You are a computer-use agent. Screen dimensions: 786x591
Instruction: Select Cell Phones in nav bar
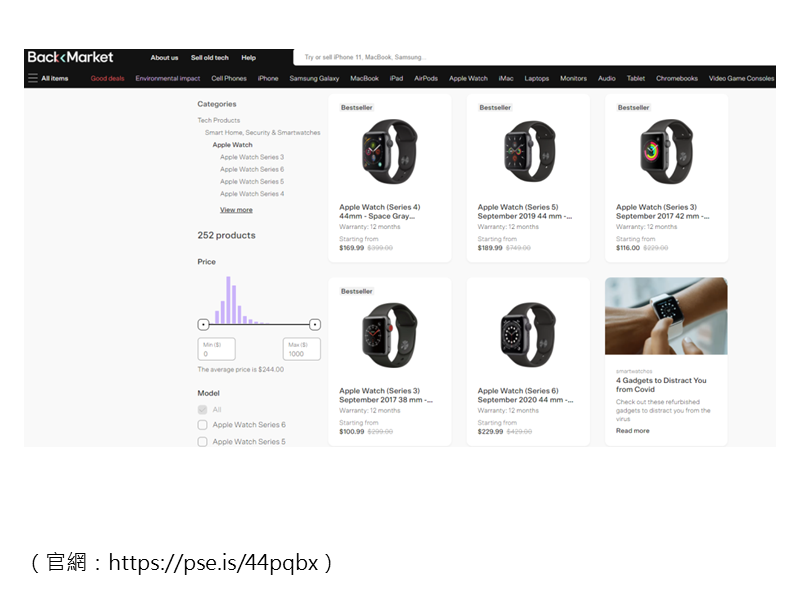[229, 78]
